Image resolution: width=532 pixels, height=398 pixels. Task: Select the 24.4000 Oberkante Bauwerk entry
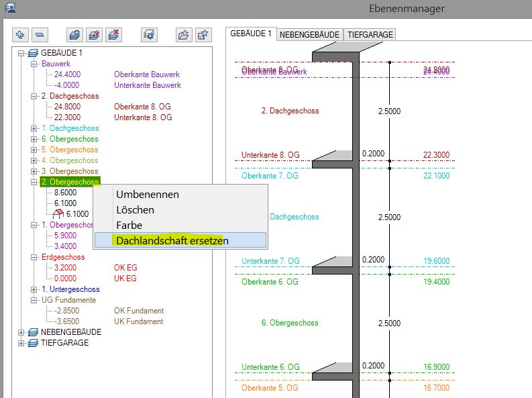pos(66,74)
